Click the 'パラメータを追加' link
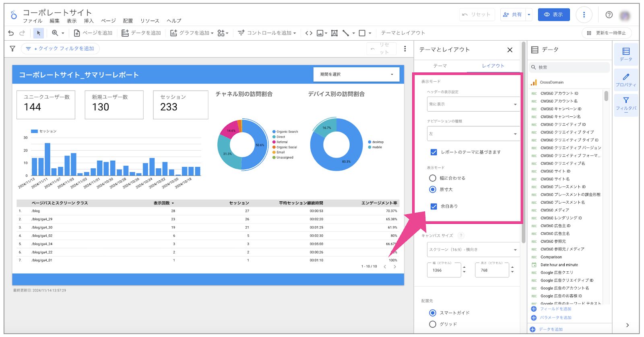The image size is (644, 337). pyautogui.click(x=555, y=318)
